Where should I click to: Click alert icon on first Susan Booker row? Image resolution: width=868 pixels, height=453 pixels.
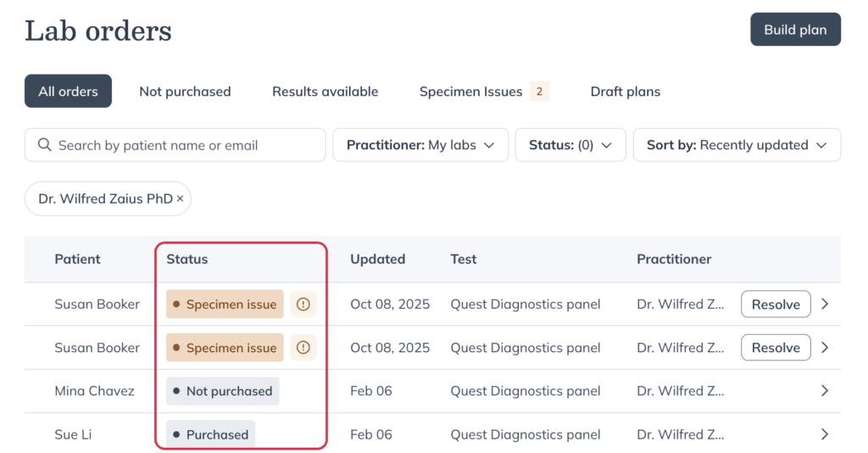[x=303, y=304]
